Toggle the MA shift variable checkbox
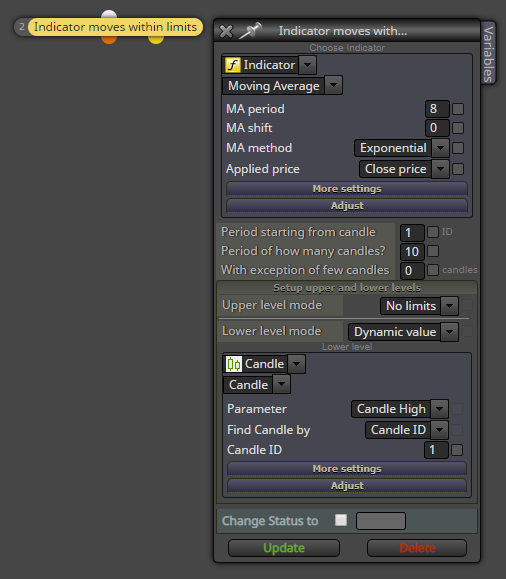The image size is (506, 579). [458, 128]
